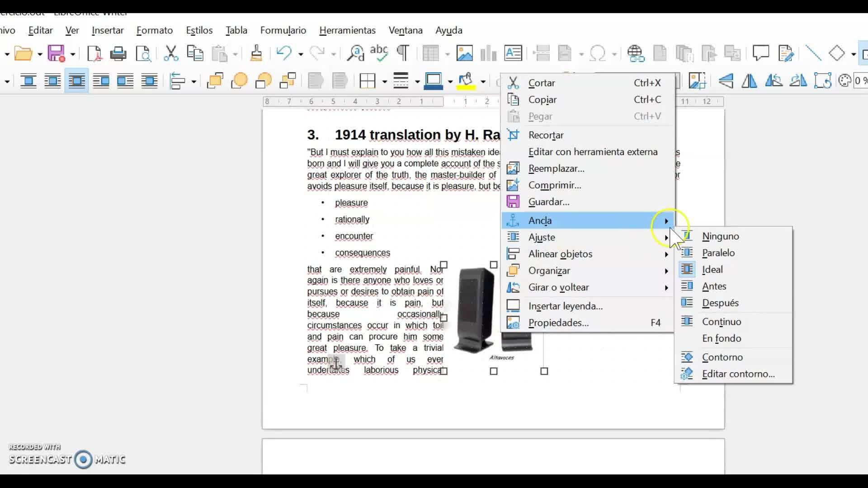Enable En fondo wrap option
This screenshot has width=868, height=488.
721,338
